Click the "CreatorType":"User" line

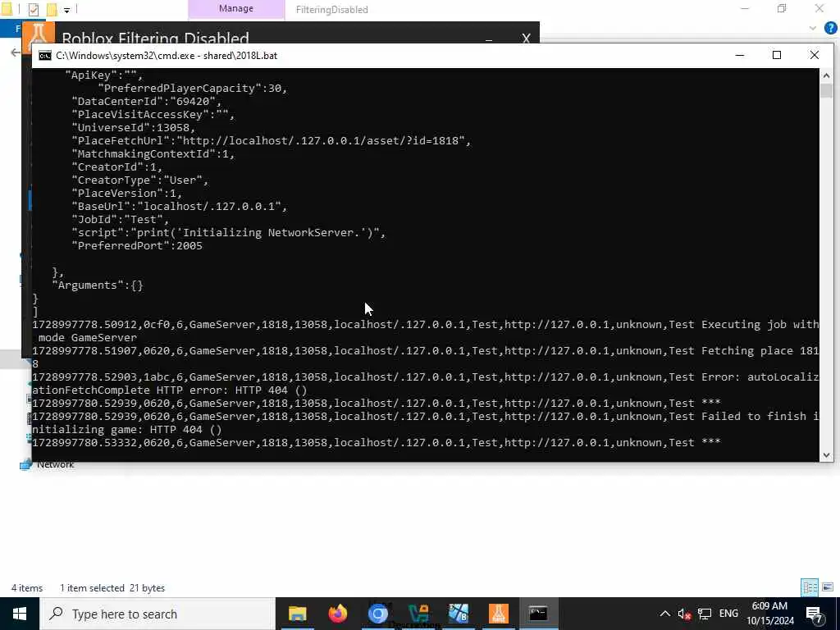coord(140,180)
